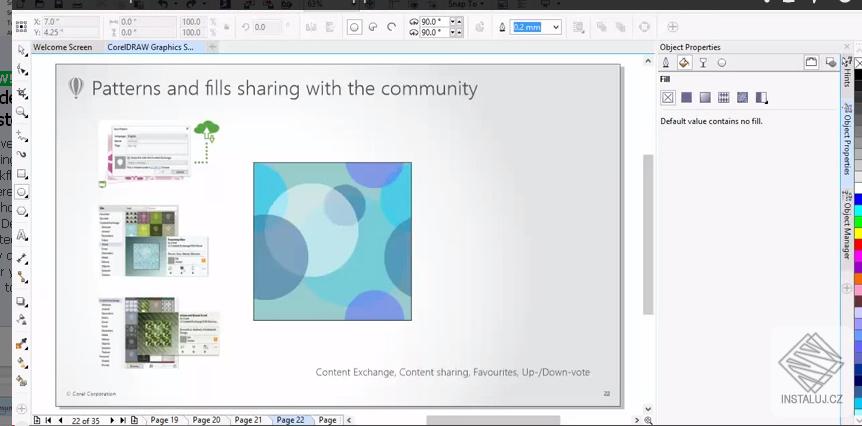Select the Page 22 tab
Screen dimensions: 862x426
click(x=290, y=420)
